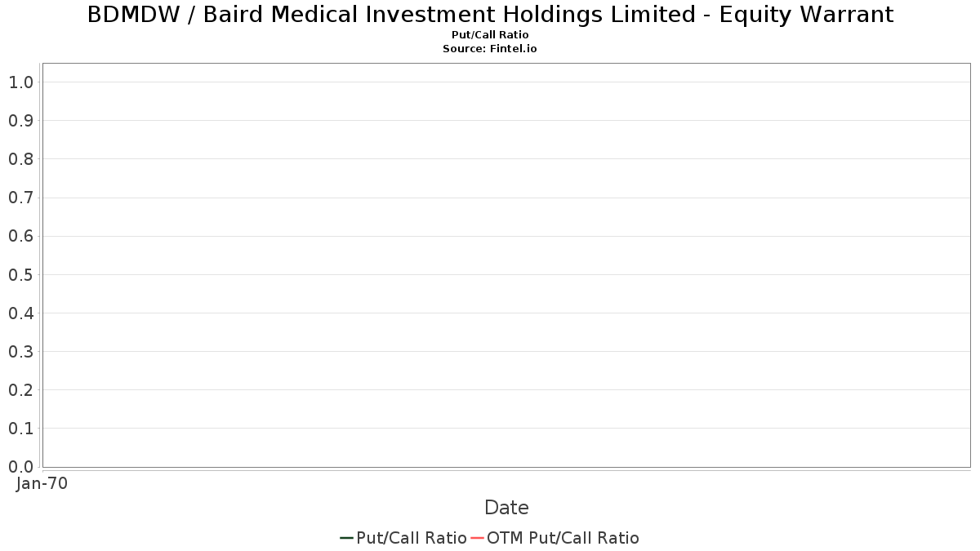This screenshot has width=980, height=551.
Task: Click the 0.3 y-axis label
Action: (20, 352)
